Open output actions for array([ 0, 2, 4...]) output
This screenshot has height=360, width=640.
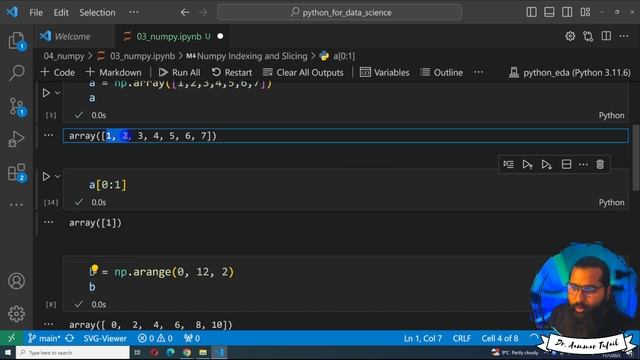pos(49,324)
